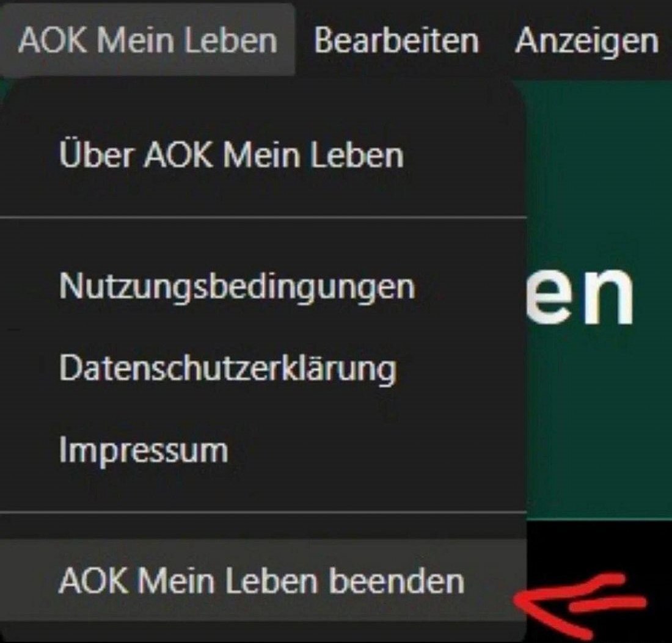
Task: Quit the app via the highlighted menu item
Action: click(261, 581)
